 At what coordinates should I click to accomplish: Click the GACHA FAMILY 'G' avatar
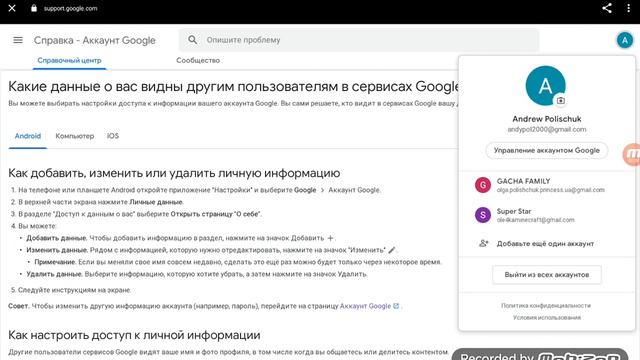coord(483,185)
